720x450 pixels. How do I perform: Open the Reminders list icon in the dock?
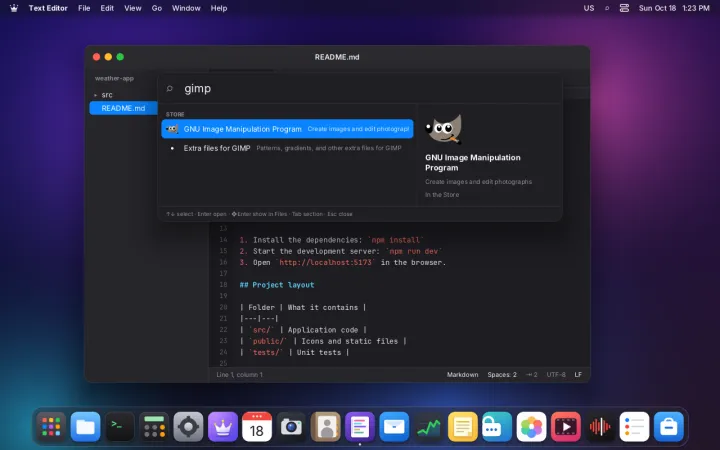(x=634, y=427)
